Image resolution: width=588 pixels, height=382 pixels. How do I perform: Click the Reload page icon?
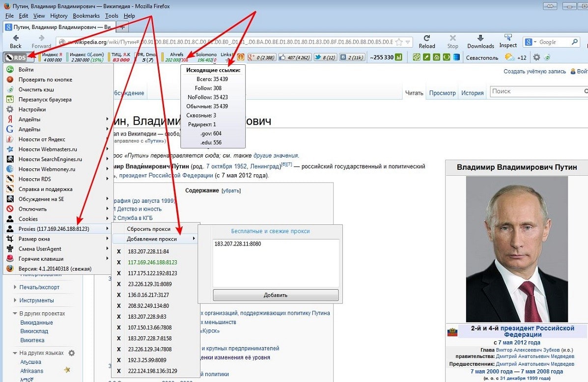pos(426,38)
